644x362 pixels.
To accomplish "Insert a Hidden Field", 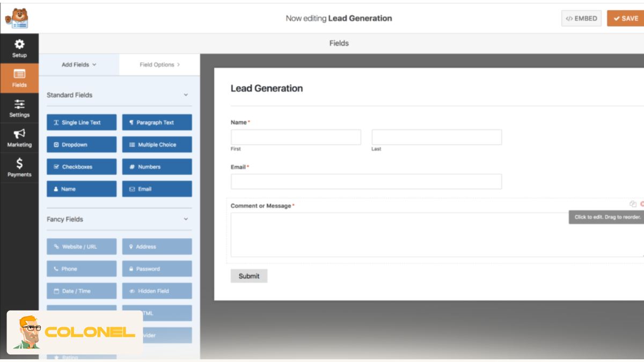I will (x=157, y=291).
